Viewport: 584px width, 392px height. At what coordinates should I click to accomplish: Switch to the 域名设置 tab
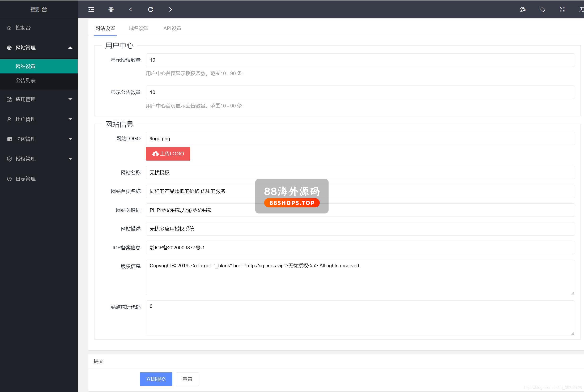[139, 28]
